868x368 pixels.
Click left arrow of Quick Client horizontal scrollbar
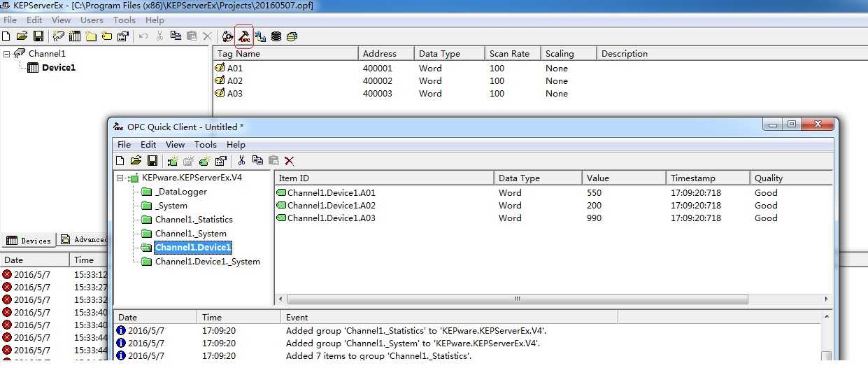pos(280,299)
